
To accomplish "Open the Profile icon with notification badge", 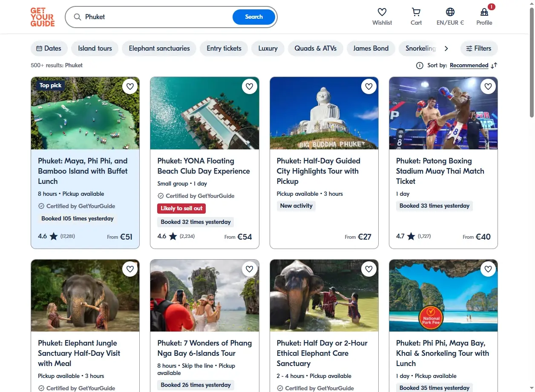I will coord(484,12).
